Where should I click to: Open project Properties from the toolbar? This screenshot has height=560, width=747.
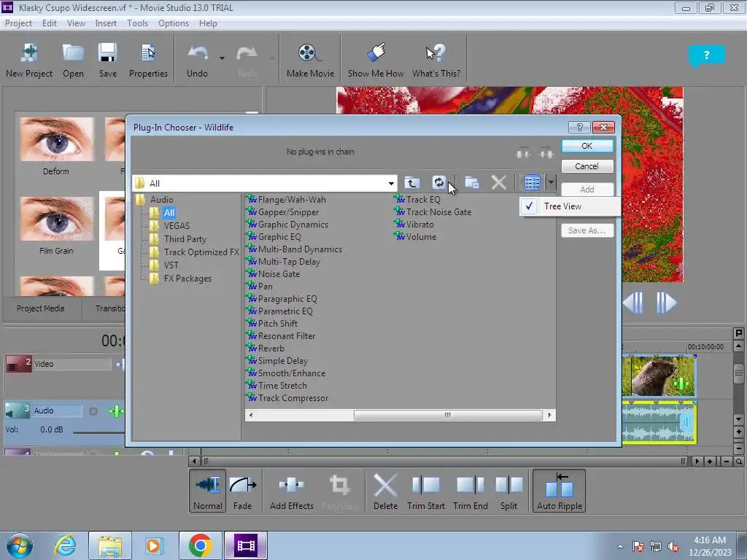pos(148,61)
